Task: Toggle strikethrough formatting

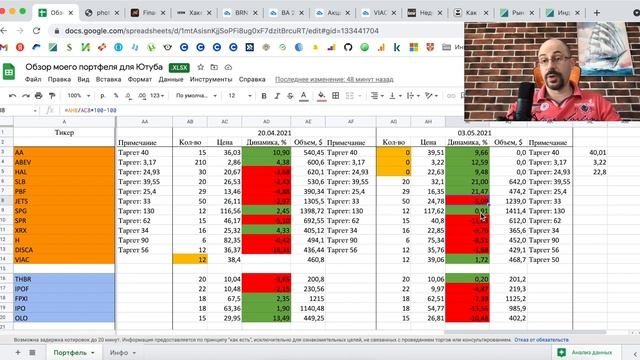Action: (x=290, y=96)
